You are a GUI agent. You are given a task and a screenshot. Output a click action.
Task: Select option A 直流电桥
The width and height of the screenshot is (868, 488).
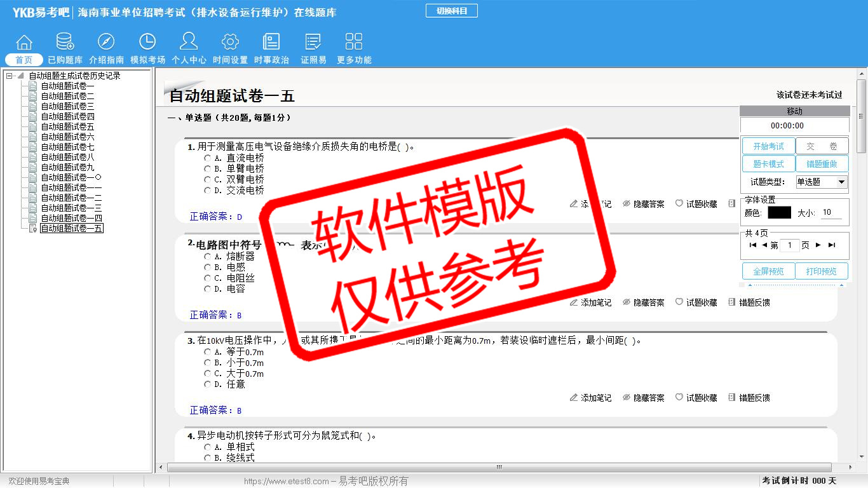[x=207, y=158]
